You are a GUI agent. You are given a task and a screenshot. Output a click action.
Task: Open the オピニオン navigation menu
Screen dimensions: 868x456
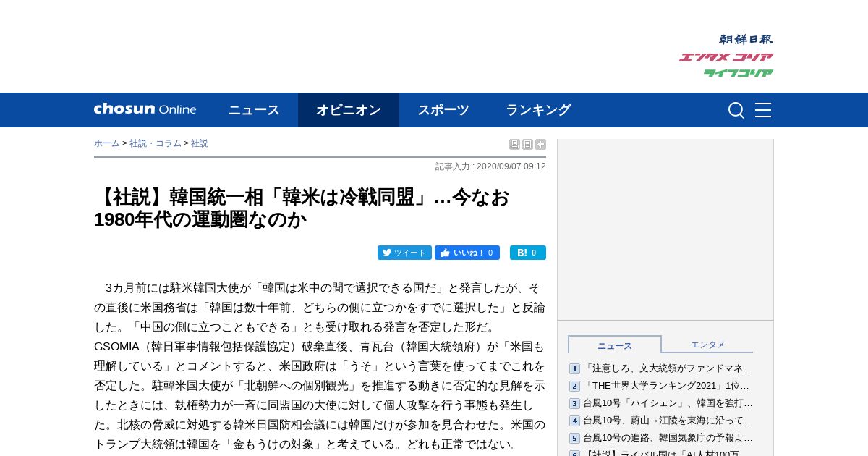pos(349,110)
